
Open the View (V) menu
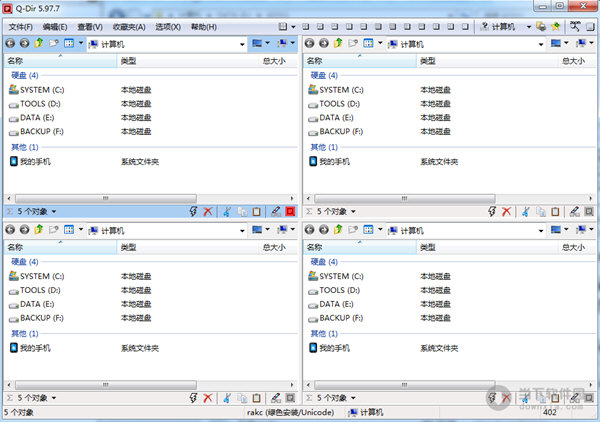90,27
